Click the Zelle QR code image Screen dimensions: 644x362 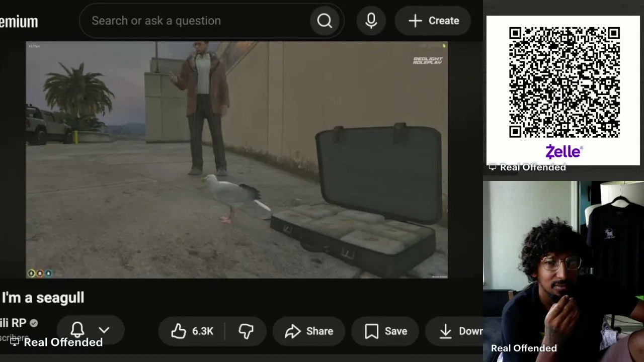(x=564, y=83)
